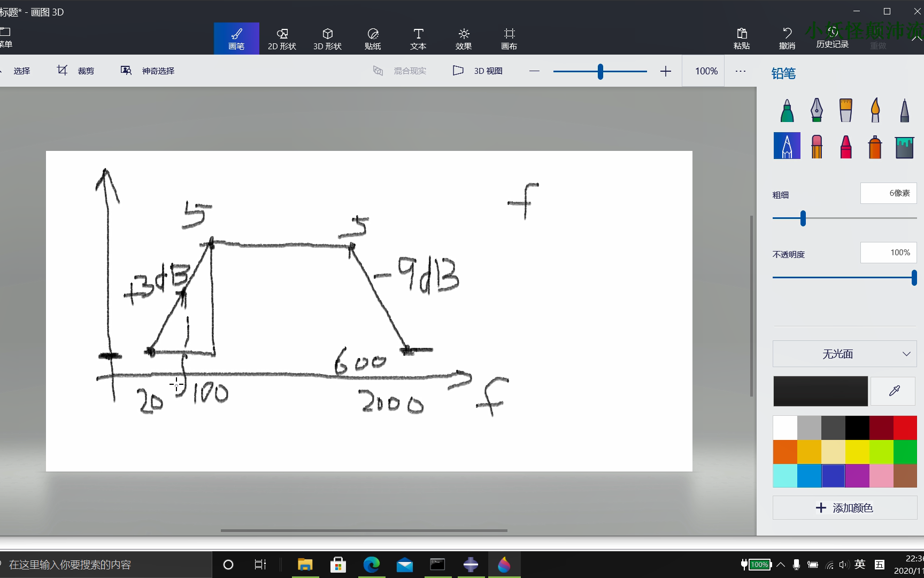Choose the brown color swatch
Screen dimensions: 924x578
(905, 475)
